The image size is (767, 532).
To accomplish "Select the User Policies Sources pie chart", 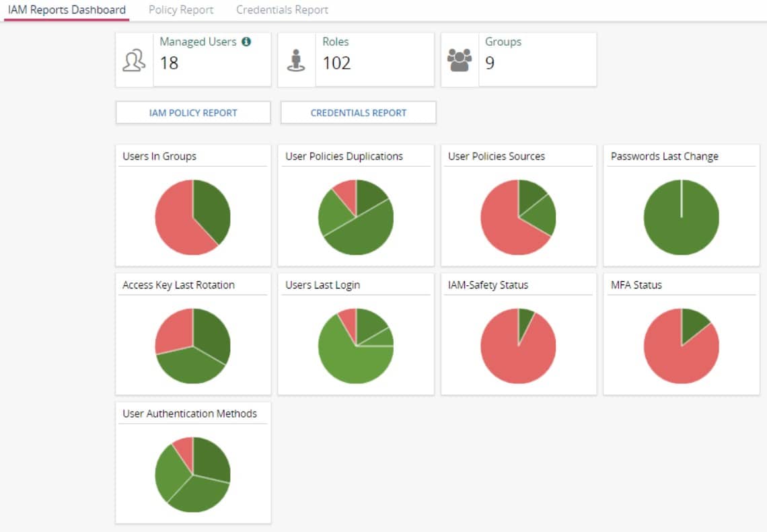I will click(x=518, y=217).
